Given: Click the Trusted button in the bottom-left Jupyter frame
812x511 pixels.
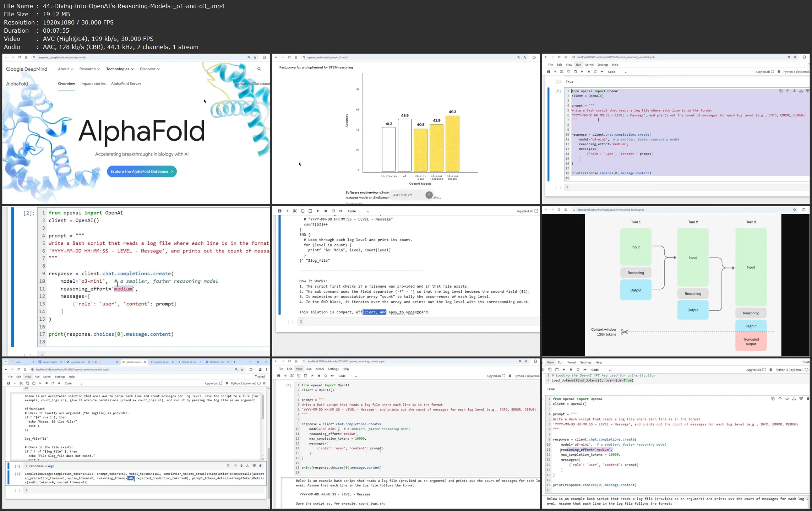Looking at the screenshot, I should (260, 376).
